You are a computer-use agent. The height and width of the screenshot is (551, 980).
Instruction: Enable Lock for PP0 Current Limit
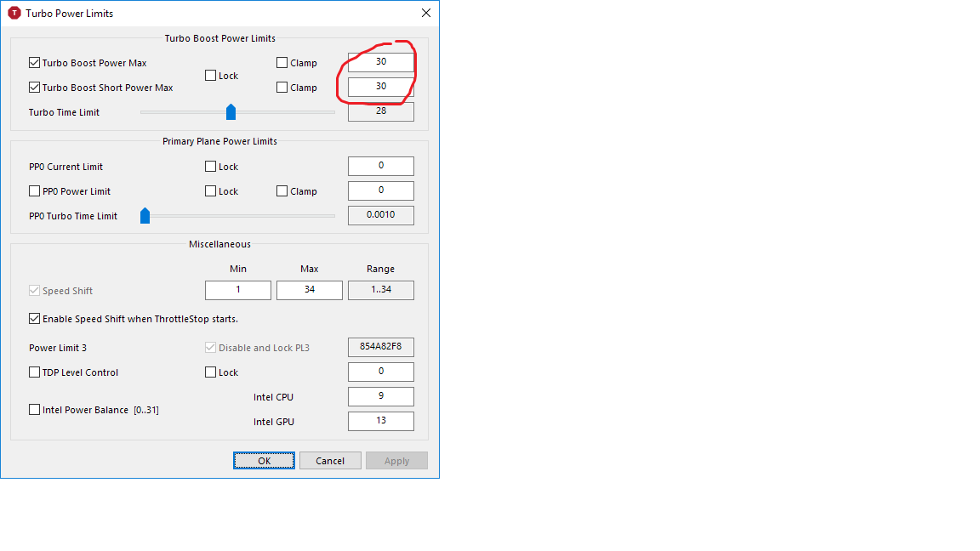click(x=211, y=167)
